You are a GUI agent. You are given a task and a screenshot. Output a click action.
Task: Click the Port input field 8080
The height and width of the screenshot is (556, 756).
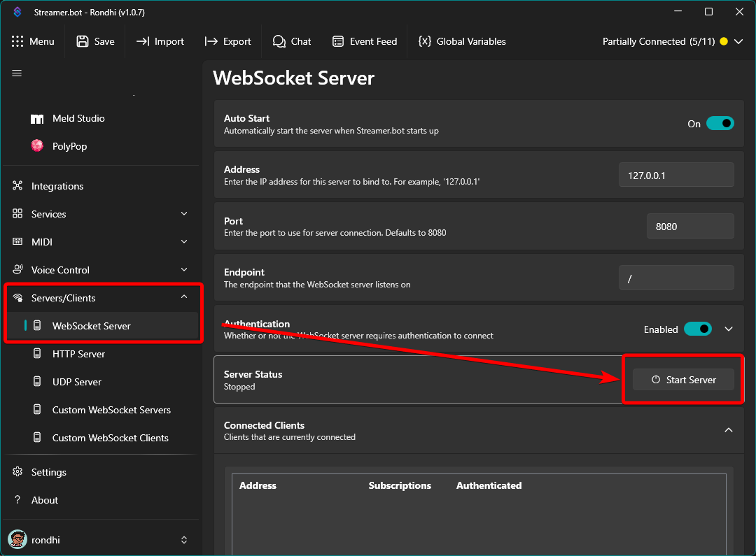pos(690,226)
